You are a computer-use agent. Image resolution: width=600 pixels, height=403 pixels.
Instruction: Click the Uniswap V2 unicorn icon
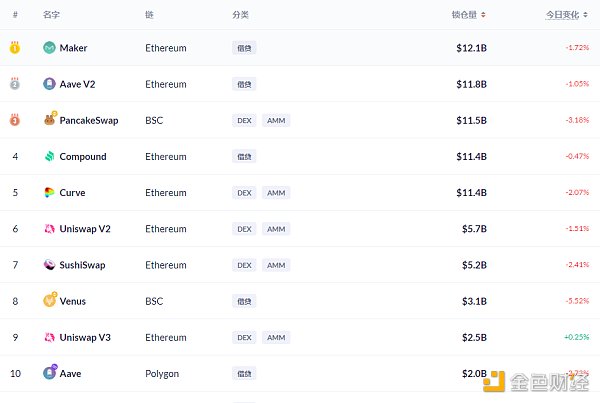coord(50,229)
